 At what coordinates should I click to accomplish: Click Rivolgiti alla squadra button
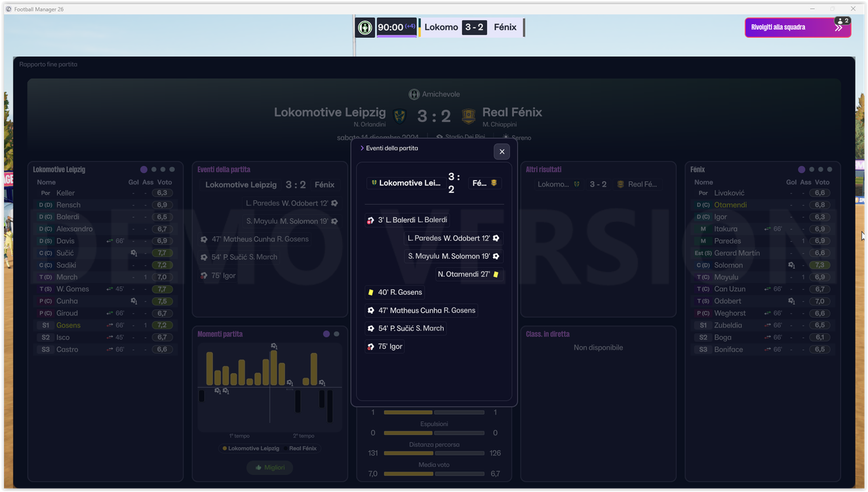(797, 27)
